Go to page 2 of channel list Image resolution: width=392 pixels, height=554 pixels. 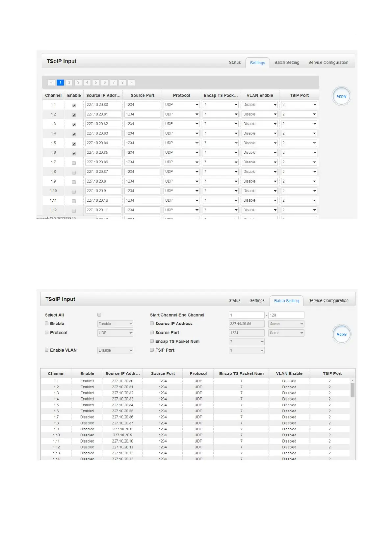click(69, 83)
